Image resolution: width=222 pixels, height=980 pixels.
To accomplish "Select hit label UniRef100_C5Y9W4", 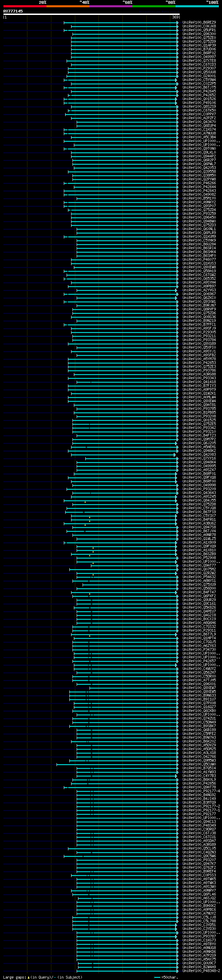I will coord(199,80).
